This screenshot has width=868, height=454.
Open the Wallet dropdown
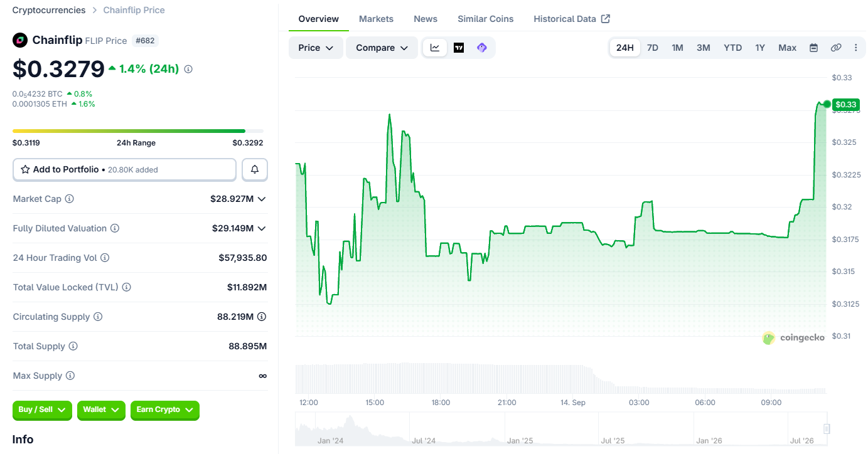pos(101,410)
